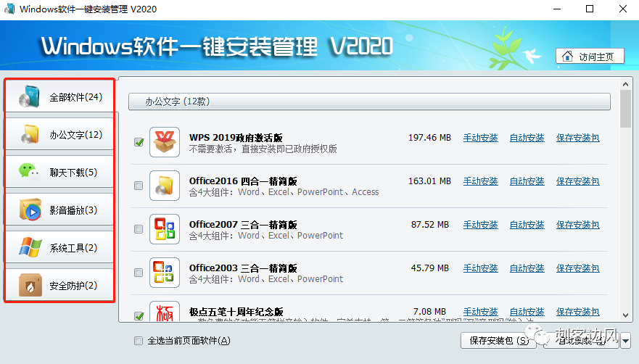Click the 87.52 MB size value

click(430, 225)
